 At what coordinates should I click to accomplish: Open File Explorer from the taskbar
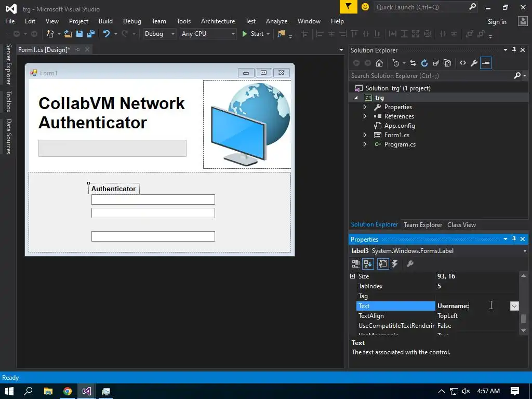coord(48,391)
